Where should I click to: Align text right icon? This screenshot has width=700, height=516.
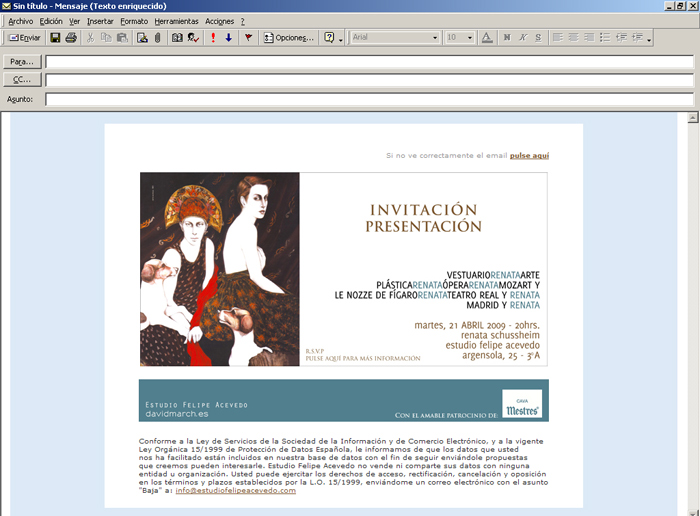point(589,38)
